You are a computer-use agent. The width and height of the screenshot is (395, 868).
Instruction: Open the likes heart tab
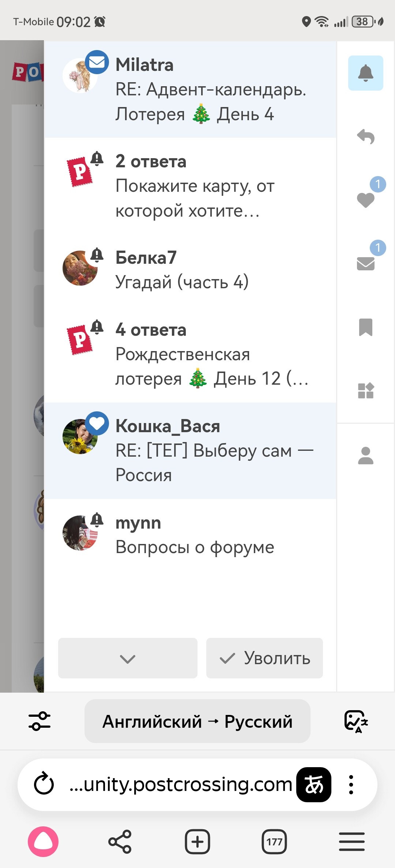[x=365, y=200]
